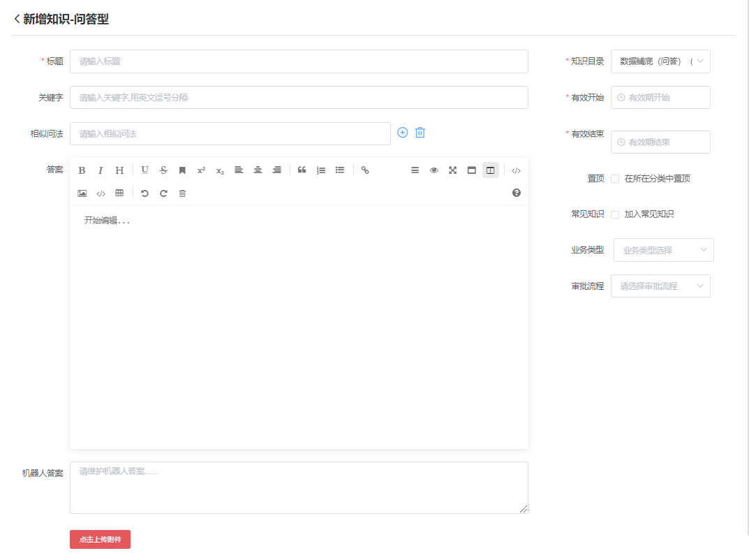The image size is (749, 560).
Task: Toggle bold formatting in the answer editor
Action: (82, 170)
